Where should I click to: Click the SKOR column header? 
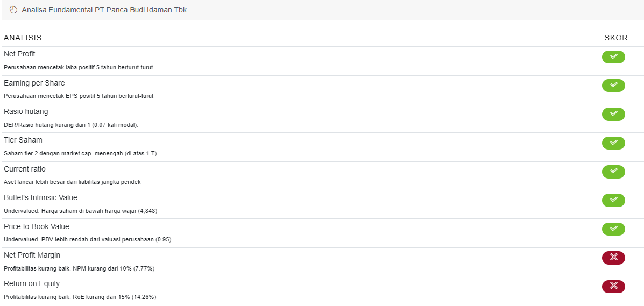click(616, 38)
